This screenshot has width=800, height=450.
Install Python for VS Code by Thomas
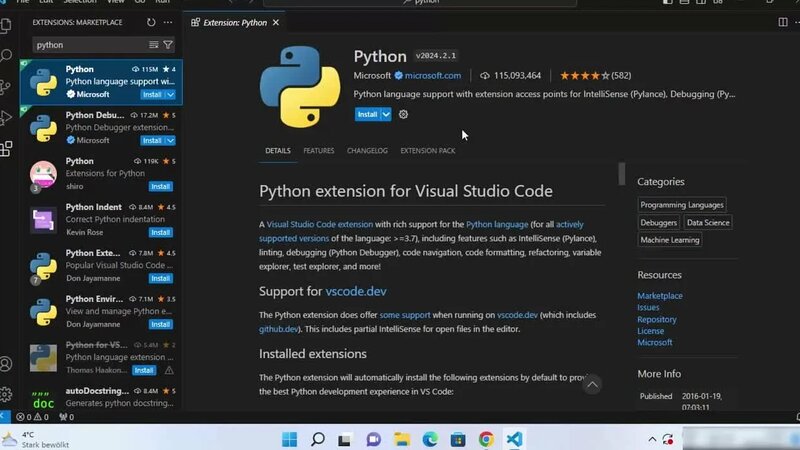(144, 370)
